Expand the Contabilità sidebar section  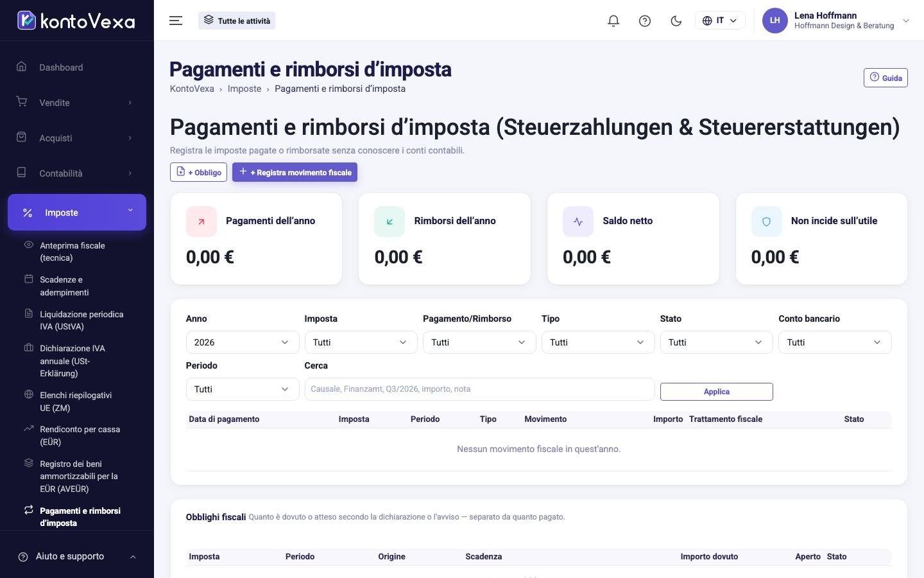(77, 173)
